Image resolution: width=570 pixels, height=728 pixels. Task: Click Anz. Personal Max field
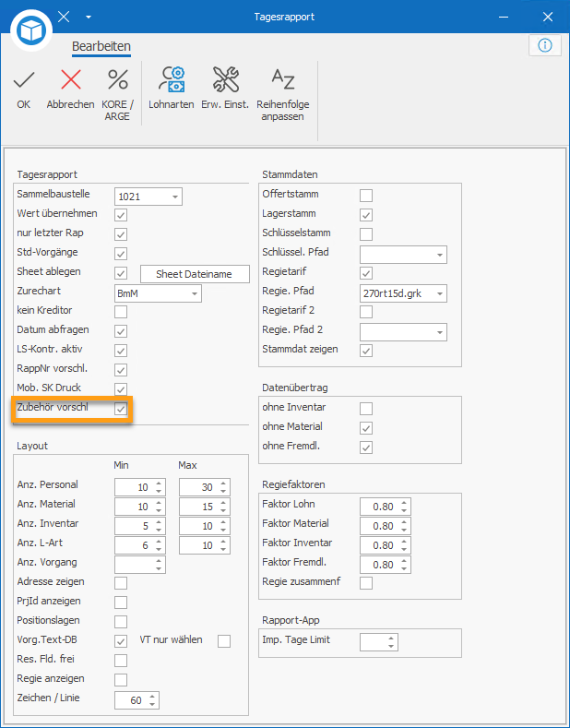click(x=204, y=487)
